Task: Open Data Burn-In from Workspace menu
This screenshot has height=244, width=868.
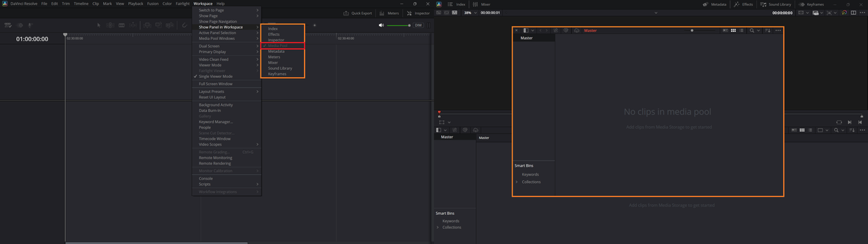Action: 226,110
